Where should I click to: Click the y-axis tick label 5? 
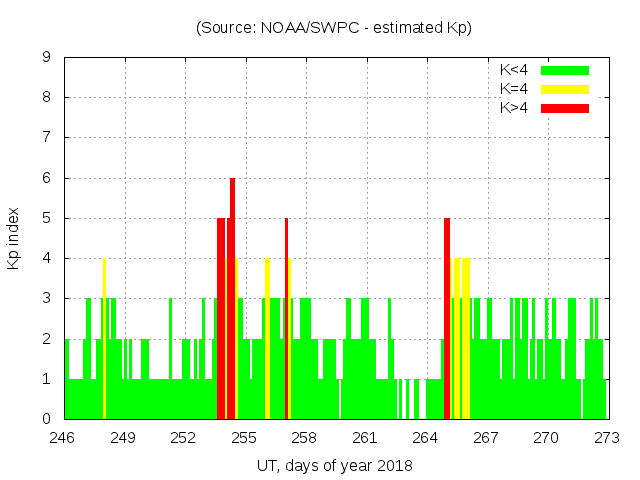click(47, 218)
